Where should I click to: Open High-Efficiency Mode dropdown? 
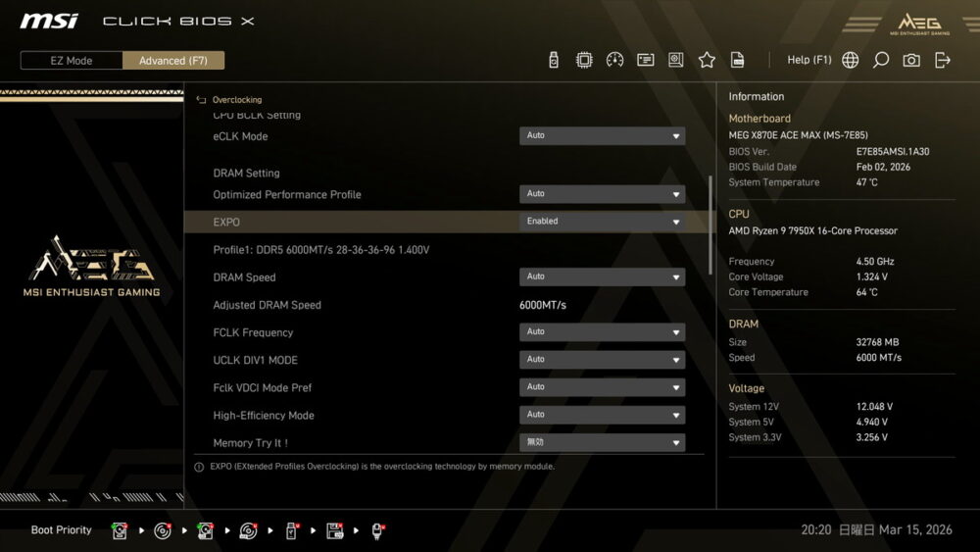pyautogui.click(x=602, y=415)
